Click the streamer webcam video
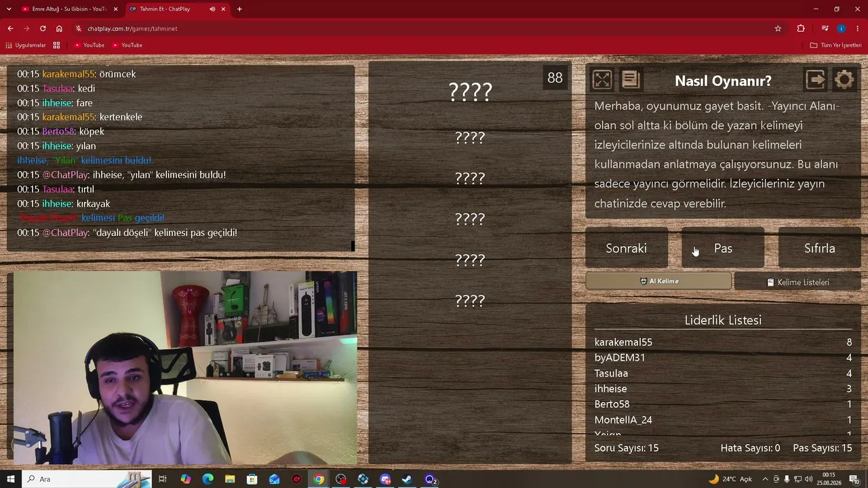The image size is (868, 488). pyautogui.click(x=185, y=367)
